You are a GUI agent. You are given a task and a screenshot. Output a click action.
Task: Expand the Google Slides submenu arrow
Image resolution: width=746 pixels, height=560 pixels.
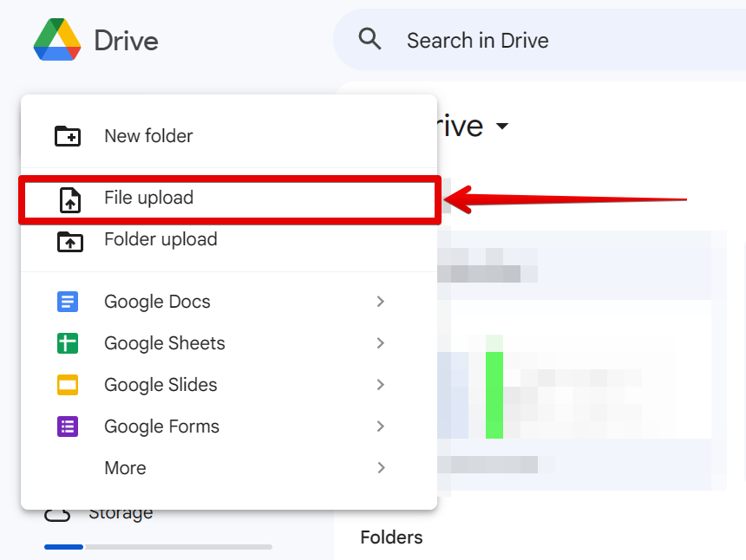click(380, 385)
